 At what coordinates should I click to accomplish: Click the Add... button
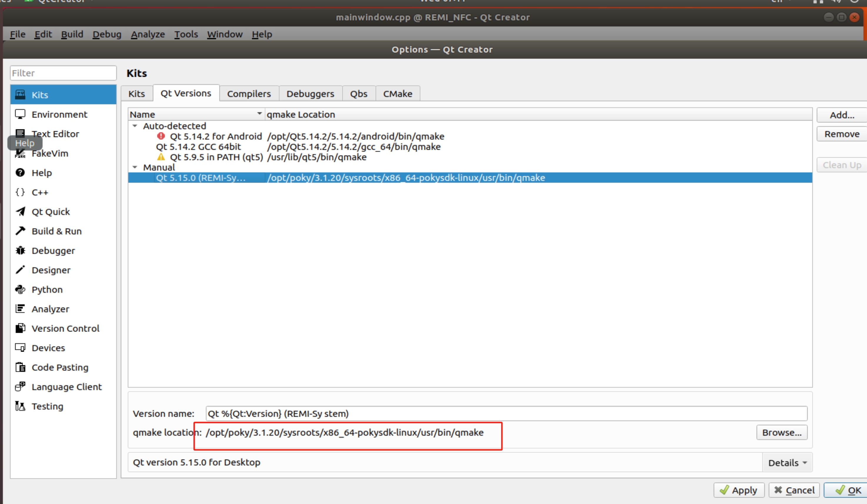point(841,115)
